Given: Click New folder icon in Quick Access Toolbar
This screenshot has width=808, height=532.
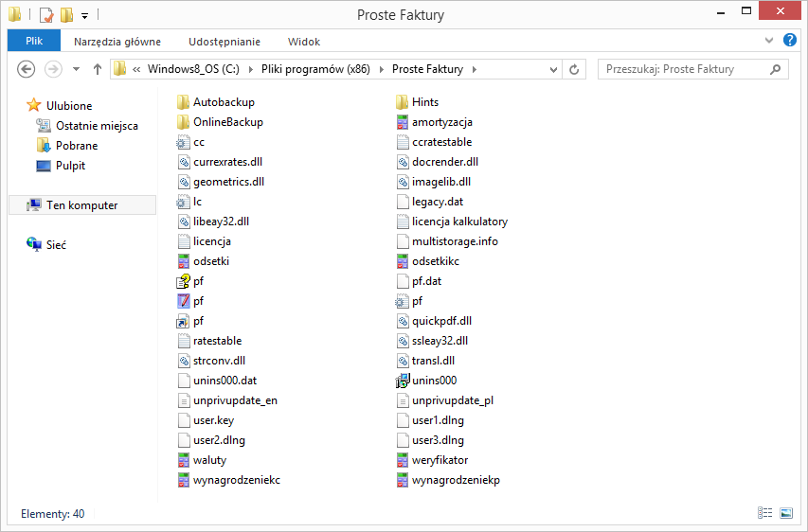Looking at the screenshot, I should (66, 15).
